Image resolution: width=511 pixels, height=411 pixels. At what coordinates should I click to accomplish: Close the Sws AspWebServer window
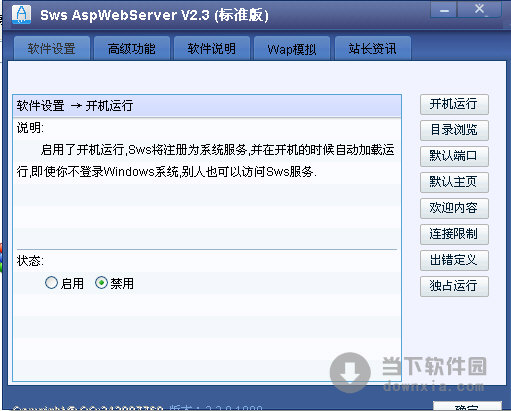tap(479, 10)
